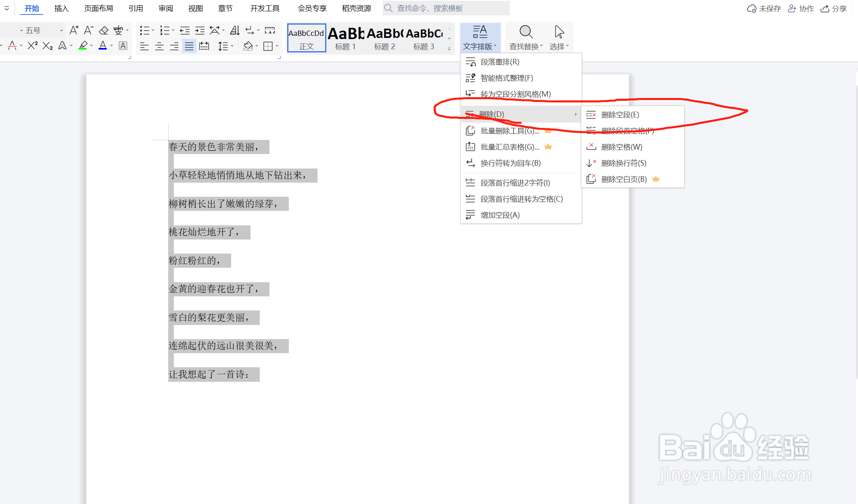Open the tab stops ruler tool
The image size is (858, 504).
pos(270,30)
